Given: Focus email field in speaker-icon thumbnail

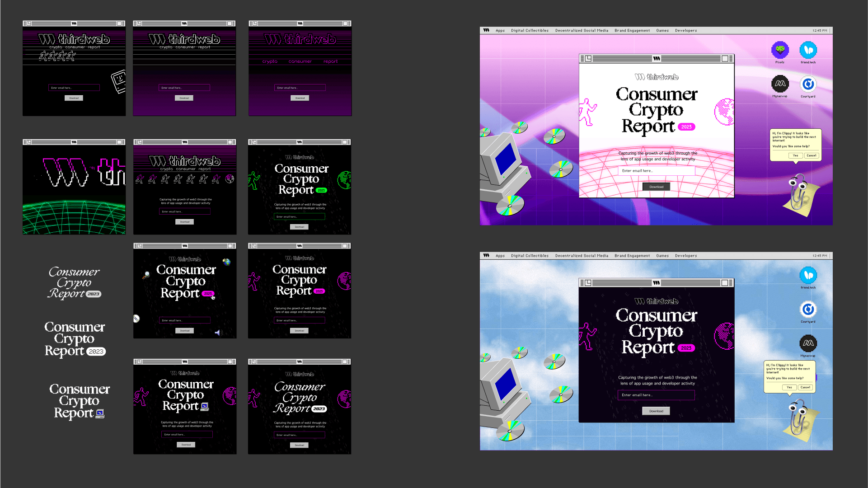Looking at the screenshot, I should (x=185, y=320).
